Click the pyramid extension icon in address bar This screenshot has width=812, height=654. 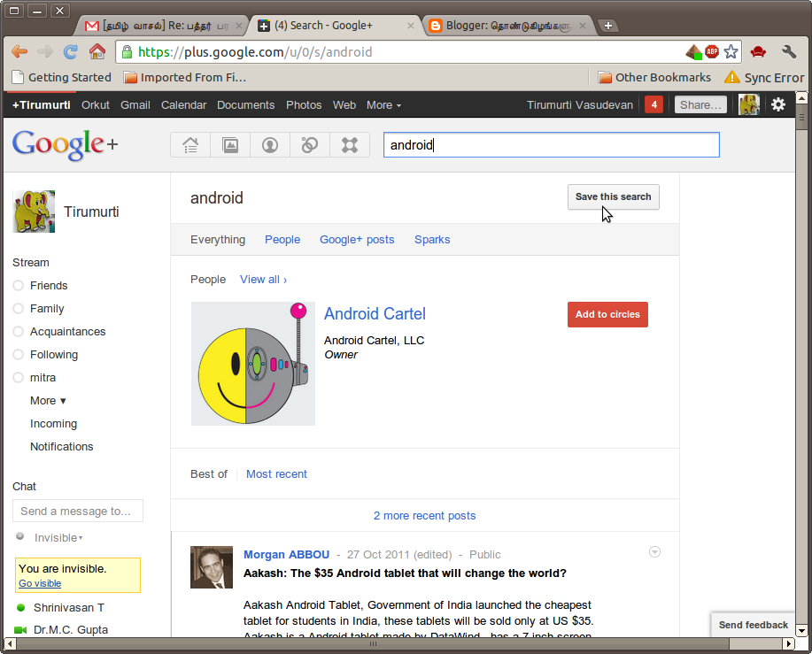click(693, 51)
